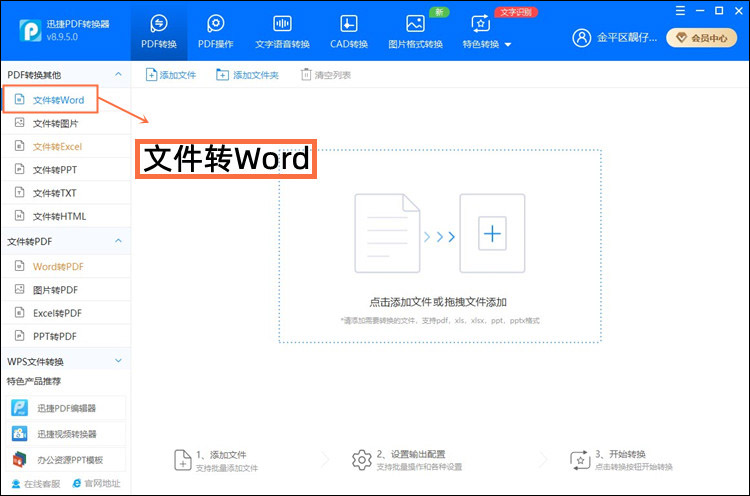Click the 迅捷视频转换器 product icon
750x496 pixels.
(x=20, y=434)
